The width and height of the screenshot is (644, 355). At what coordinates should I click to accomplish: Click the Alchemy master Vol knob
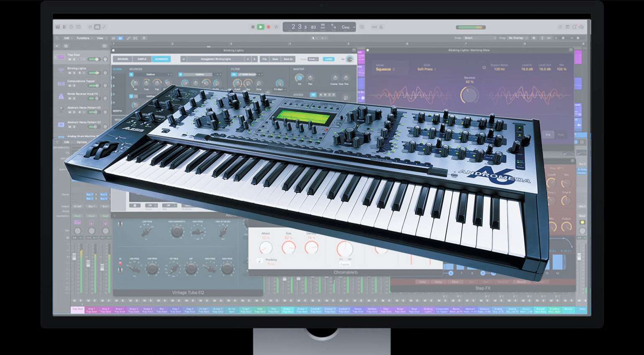[x=299, y=78]
